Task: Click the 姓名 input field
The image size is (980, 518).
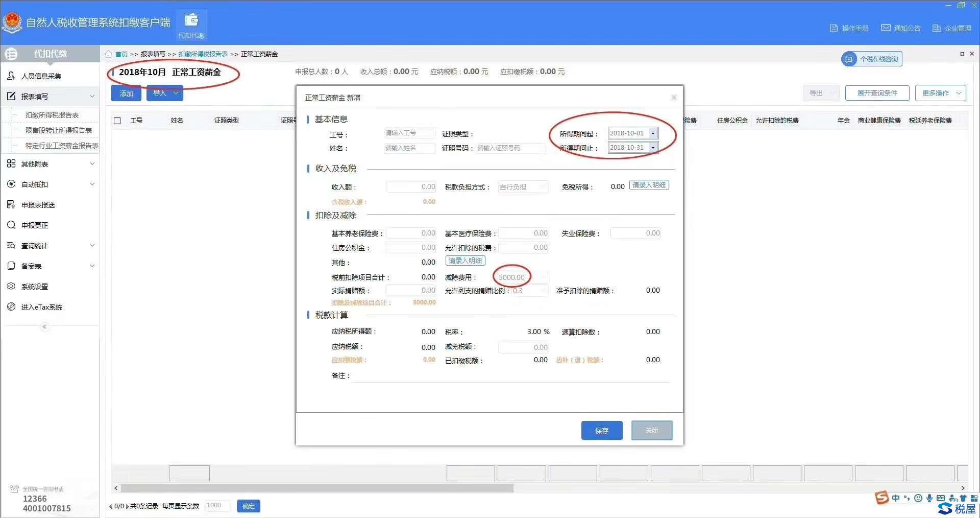Action: [409, 148]
